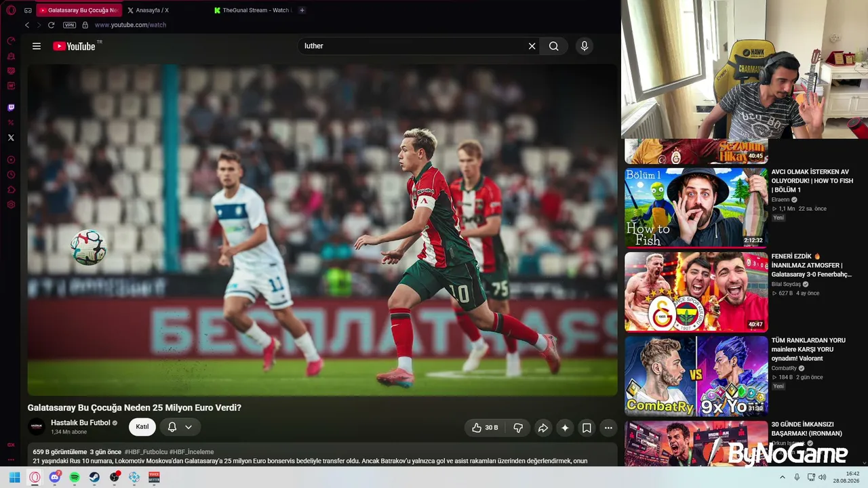Open the 'How to Fish' video thumbnail
Viewport: 868px width, 488px height.
[696, 207]
